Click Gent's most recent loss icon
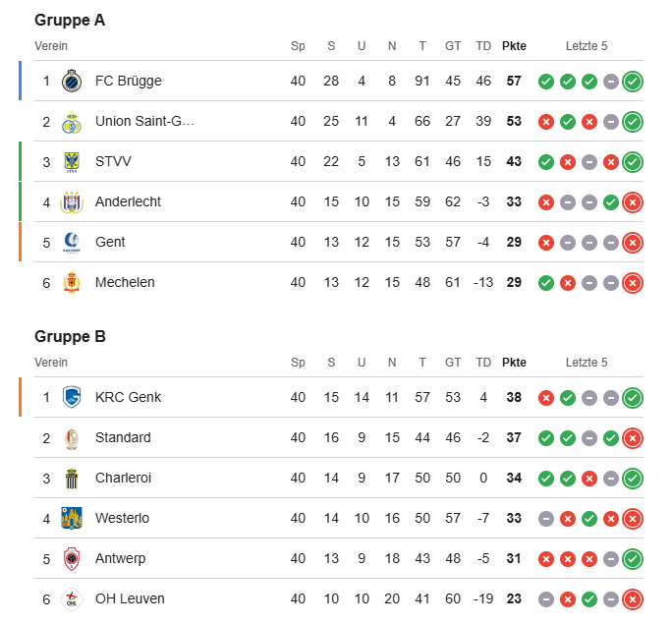The height and width of the screenshot is (624, 672). coord(633,243)
